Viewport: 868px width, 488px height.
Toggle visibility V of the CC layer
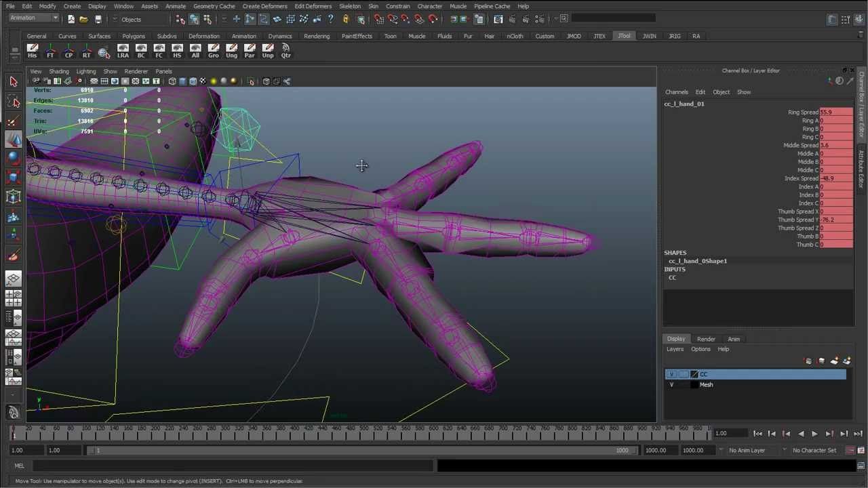pyautogui.click(x=671, y=374)
